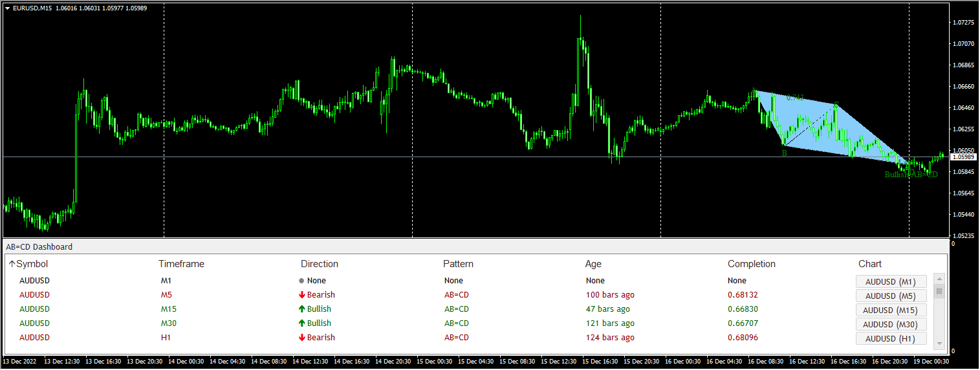Click the point C label on chart
Screen dimensions: 980x370
point(836,105)
